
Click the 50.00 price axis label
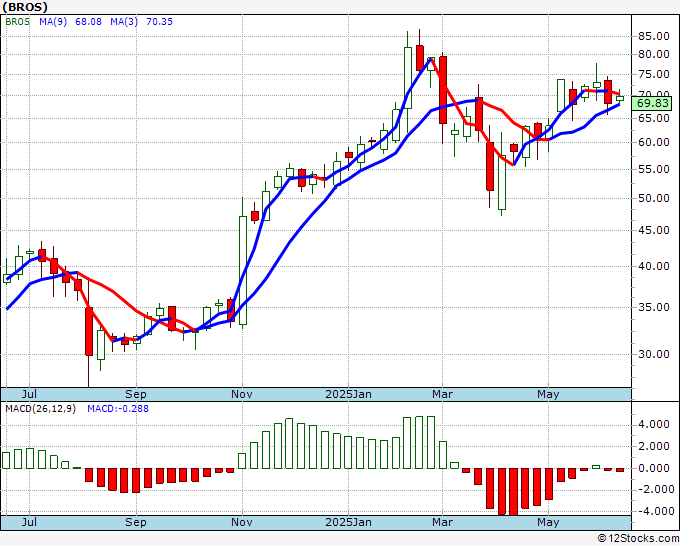click(x=654, y=198)
